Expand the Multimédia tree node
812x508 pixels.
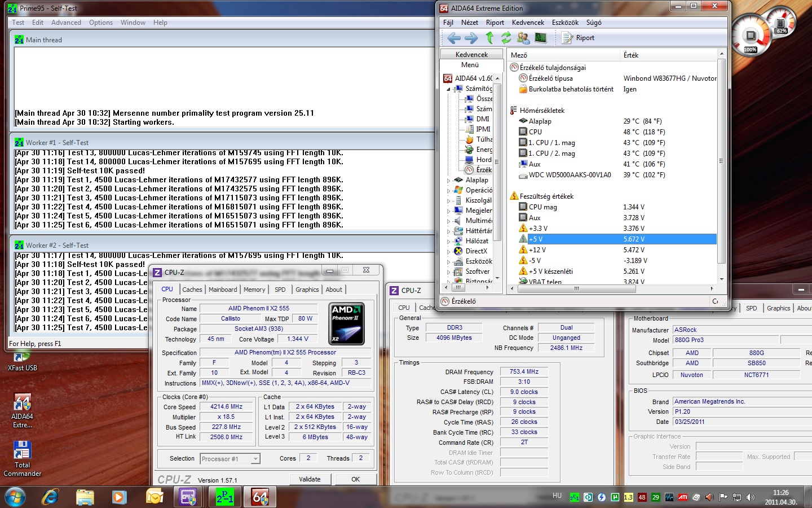coord(449,221)
